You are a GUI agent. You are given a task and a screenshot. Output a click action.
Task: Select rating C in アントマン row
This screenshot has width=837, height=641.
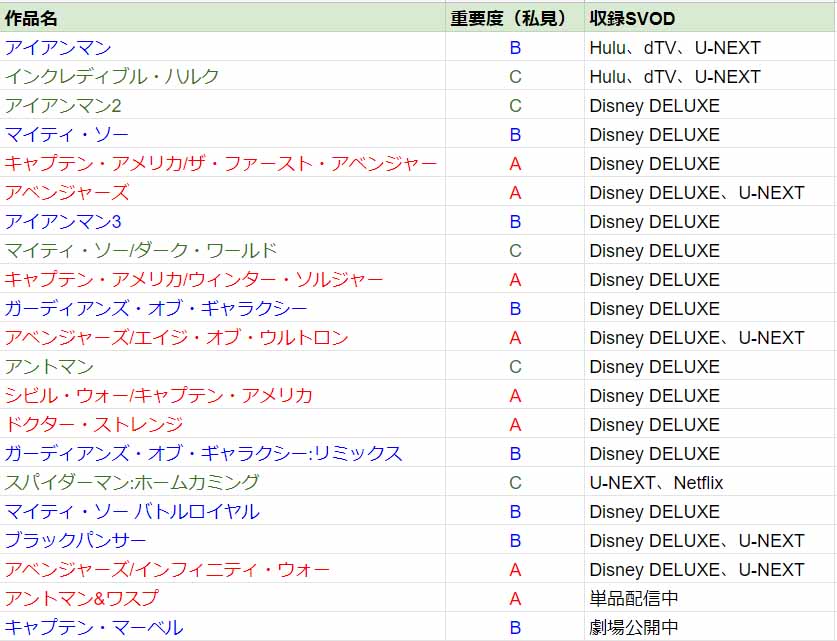tap(515, 366)
